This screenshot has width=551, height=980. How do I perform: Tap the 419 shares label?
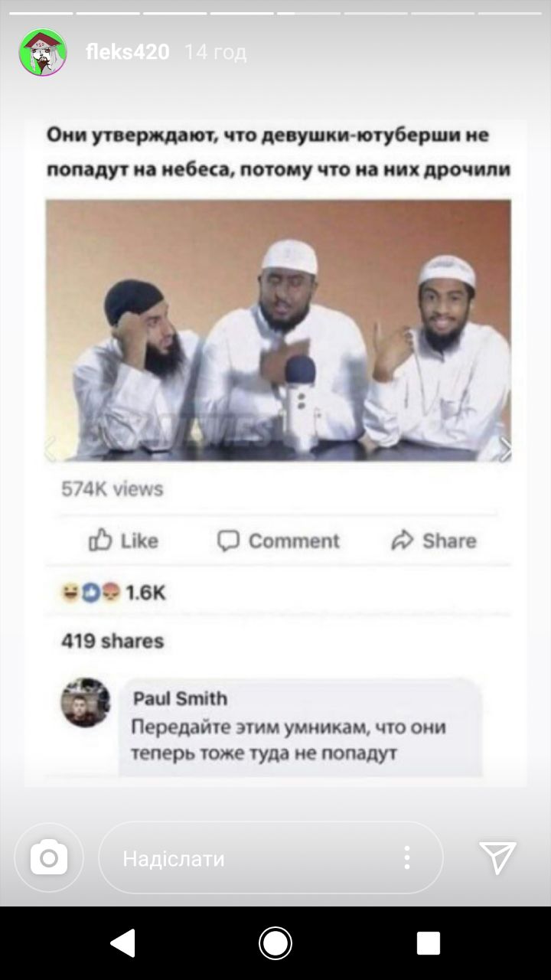(x=112, y=640)
